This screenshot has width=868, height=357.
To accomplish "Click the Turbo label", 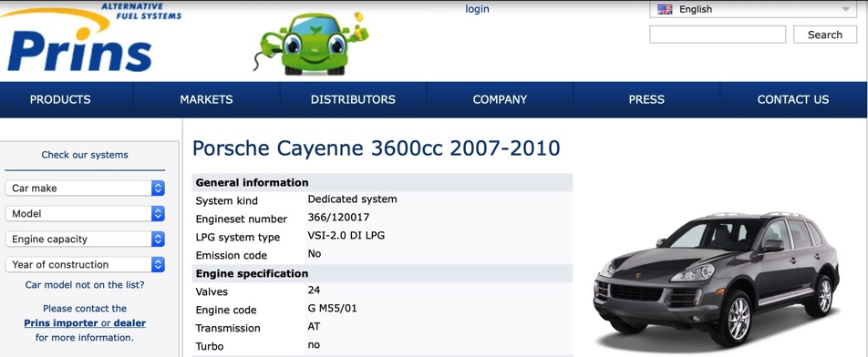I will tap(210, 346).
